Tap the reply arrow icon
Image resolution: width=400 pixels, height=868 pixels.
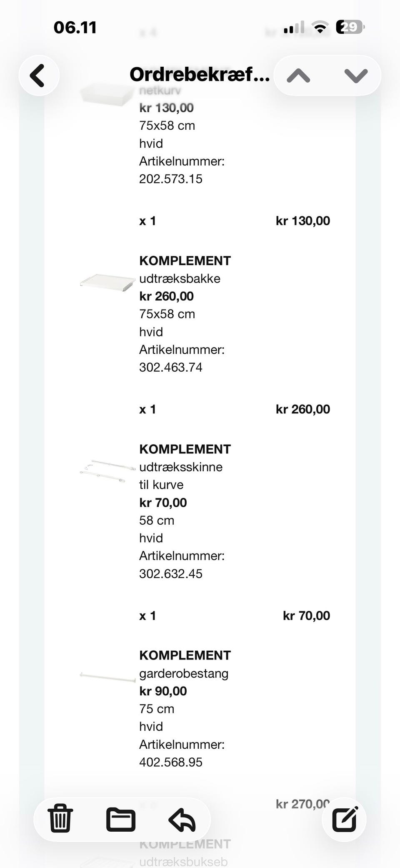182,819
